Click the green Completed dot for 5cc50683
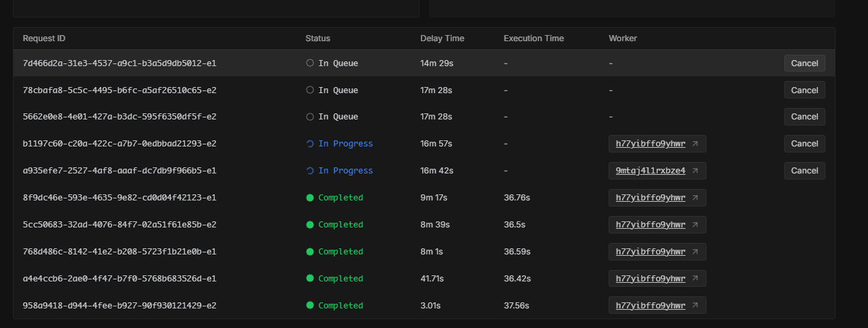The image size is (868, 328). click(310, 225)
